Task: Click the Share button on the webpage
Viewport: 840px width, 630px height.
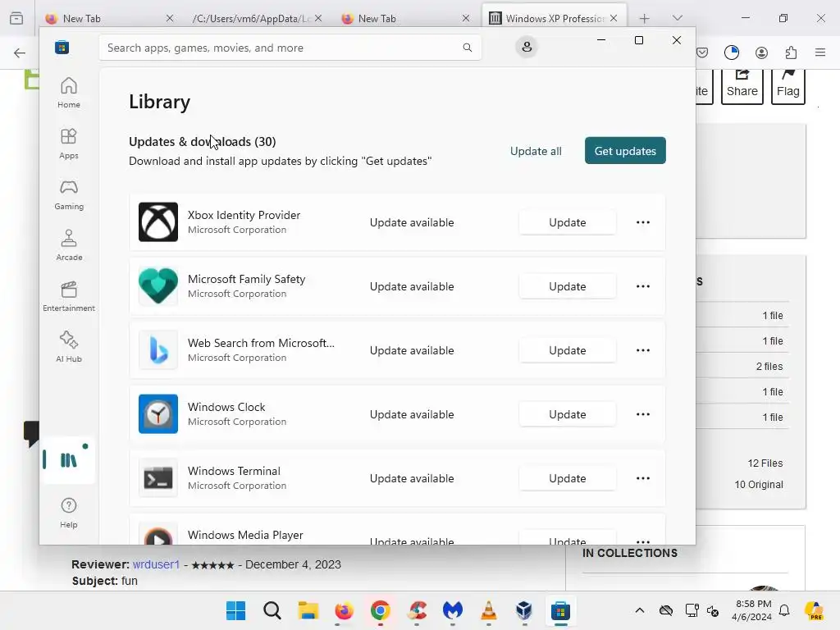Action: (742, 87)
